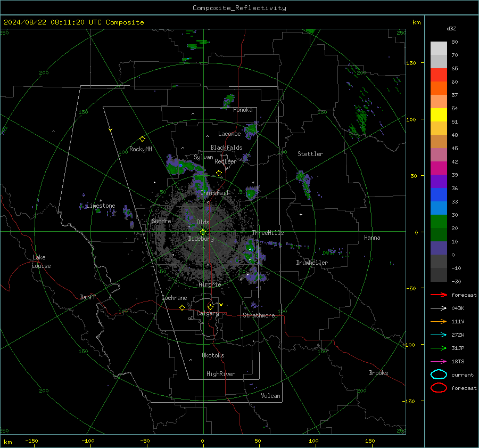The width and height of the screenshot is (479, 448).
Task: Click the Okotoks city label
Action: 213,355
